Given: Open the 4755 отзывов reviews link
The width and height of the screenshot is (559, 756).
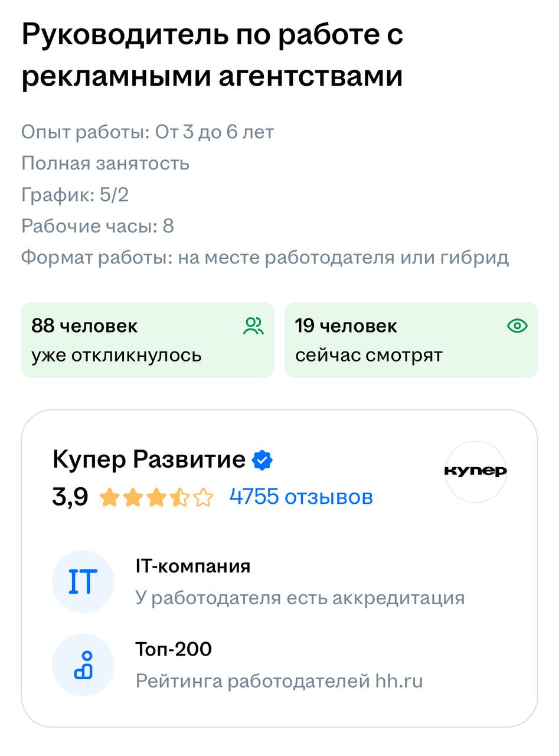Looking at the screenshot, I should click(x=301, y=497).
